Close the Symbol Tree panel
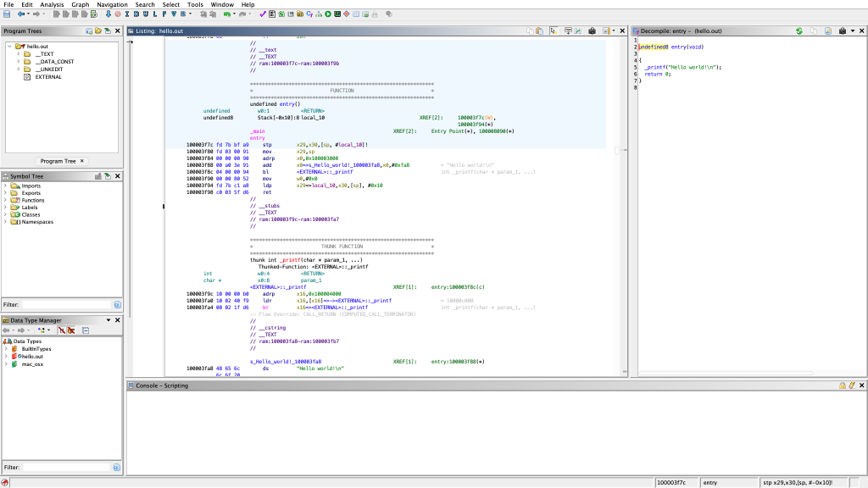Image resolution: width=868 pixels, height=488 pixels. tap(118, 176)
